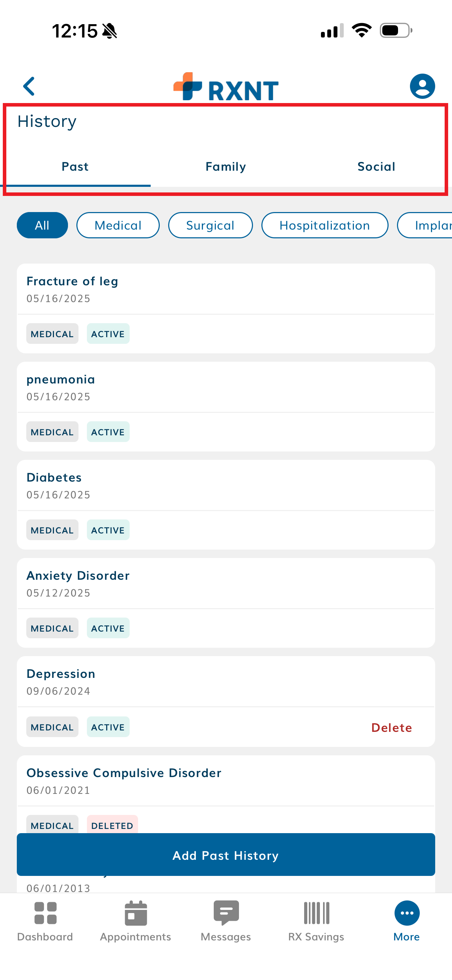This screenshot has height=980, width=452.
Task: Open the Anxiety Disorder entry
Action: 226,584
